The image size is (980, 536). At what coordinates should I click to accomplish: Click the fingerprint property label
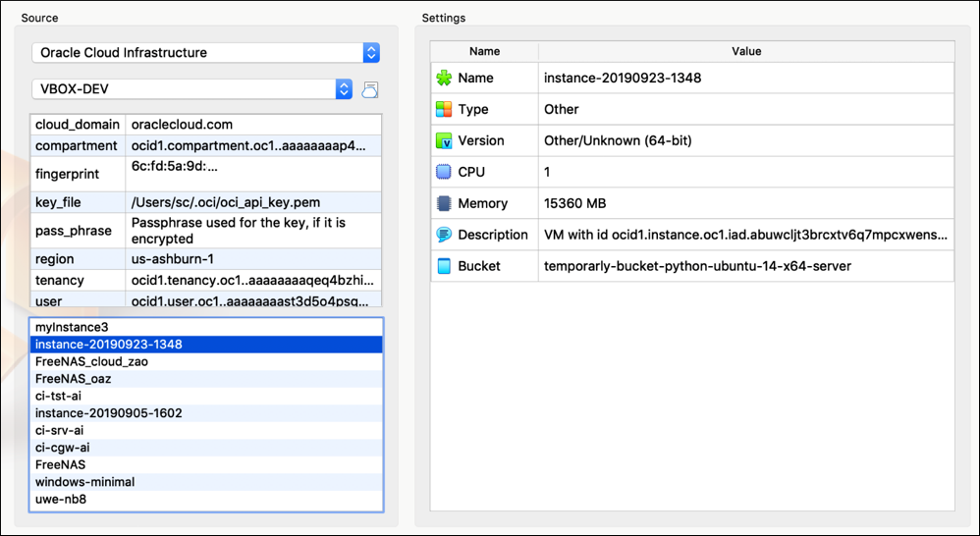78,174
